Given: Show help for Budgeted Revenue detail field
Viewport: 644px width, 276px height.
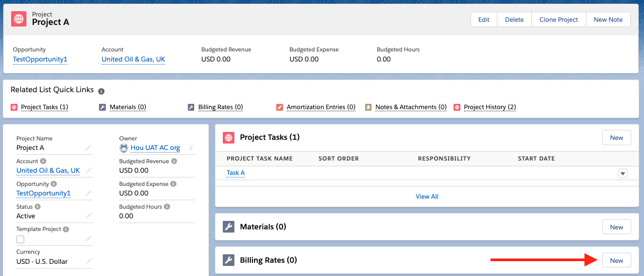Looking at the screenshot, I should [174, 161].
